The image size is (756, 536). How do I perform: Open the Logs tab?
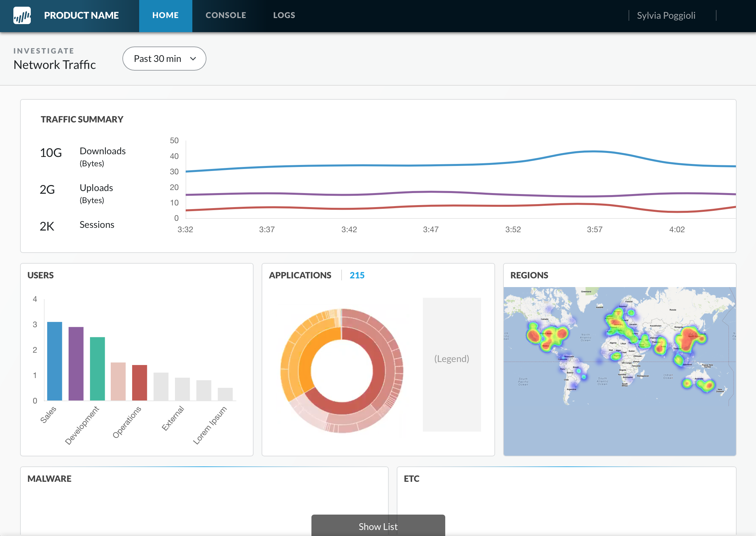click(284, 15)
